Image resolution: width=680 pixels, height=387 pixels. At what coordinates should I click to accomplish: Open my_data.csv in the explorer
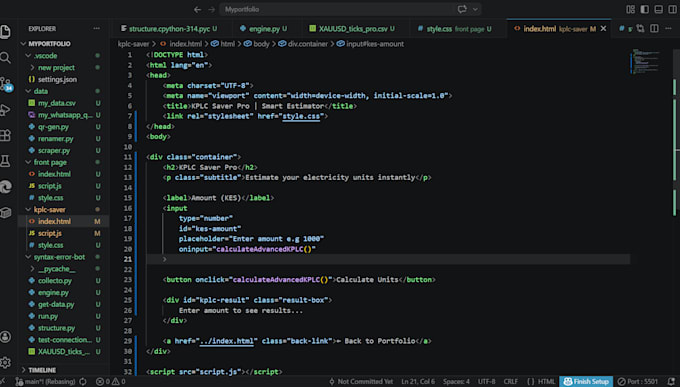[x=56, y=103]
